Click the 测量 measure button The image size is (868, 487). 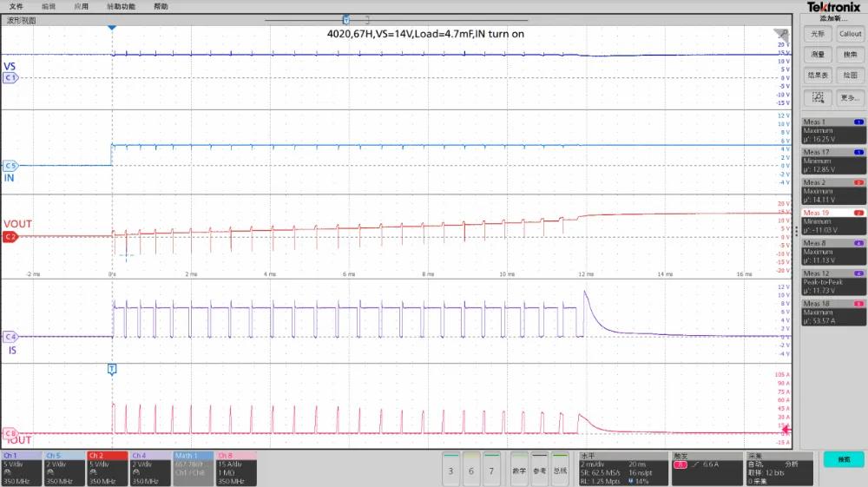(817, 55)
